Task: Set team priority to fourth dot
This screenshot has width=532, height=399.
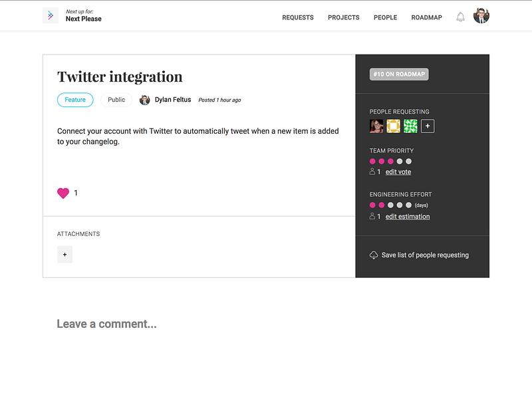Action: [400, 161]
